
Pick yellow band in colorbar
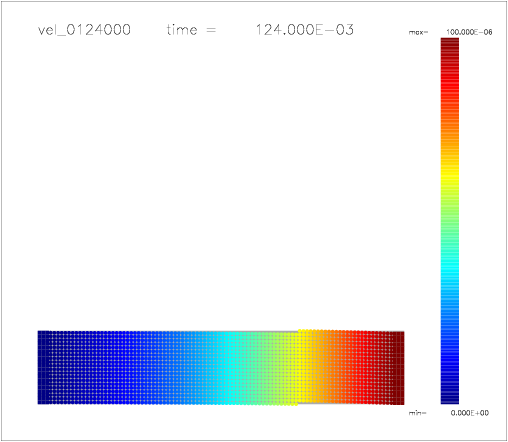point(450,174)
